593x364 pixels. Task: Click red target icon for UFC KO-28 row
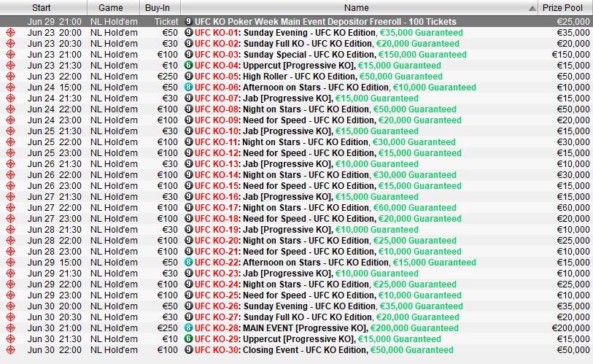click(11, 328)
